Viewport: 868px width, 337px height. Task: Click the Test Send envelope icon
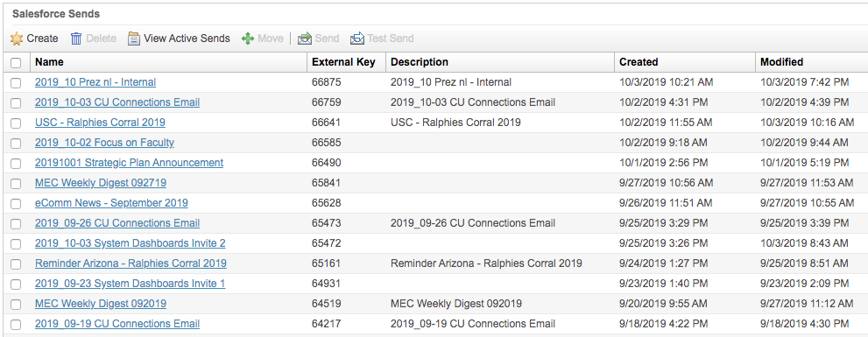[357, 39]
